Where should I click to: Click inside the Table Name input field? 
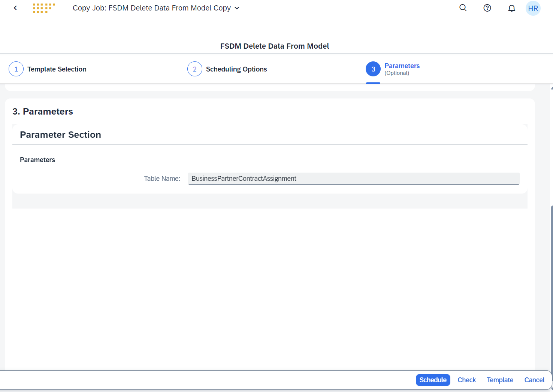pos(354,179)
